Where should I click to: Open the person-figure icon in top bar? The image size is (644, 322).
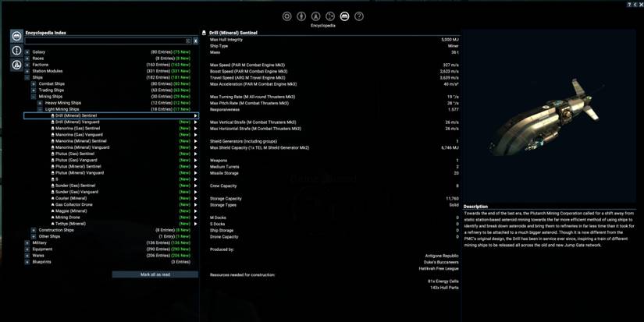(x=301, y=16)
